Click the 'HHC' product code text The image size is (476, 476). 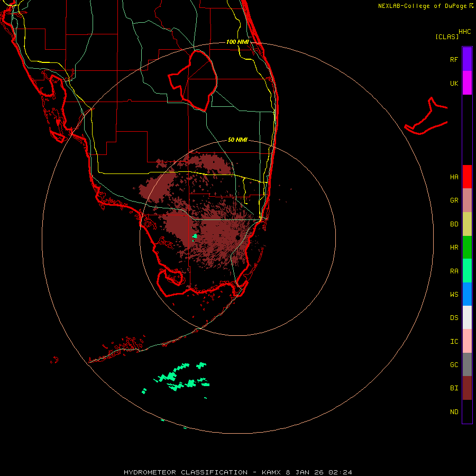coord(465,32)
